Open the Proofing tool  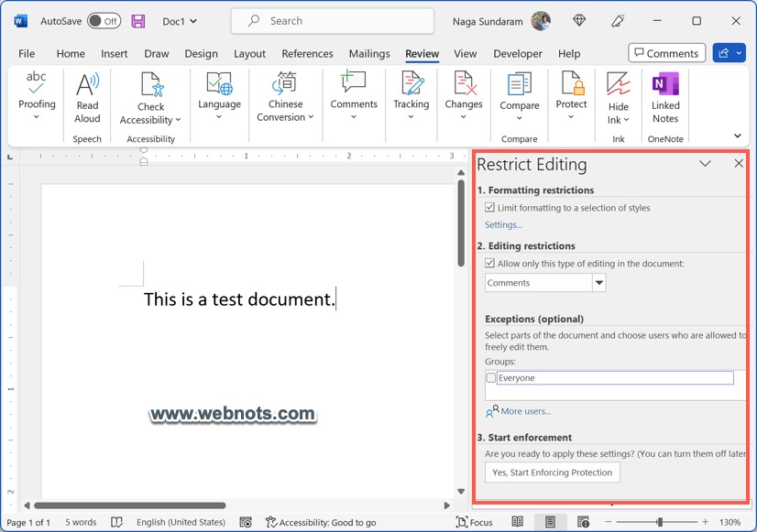pos(36,96)
